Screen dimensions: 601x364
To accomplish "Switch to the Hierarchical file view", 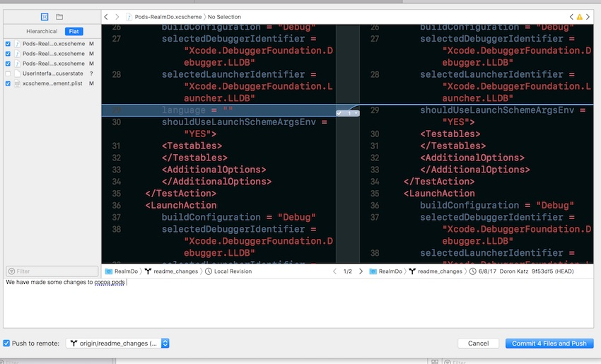I will click(42, 31).
